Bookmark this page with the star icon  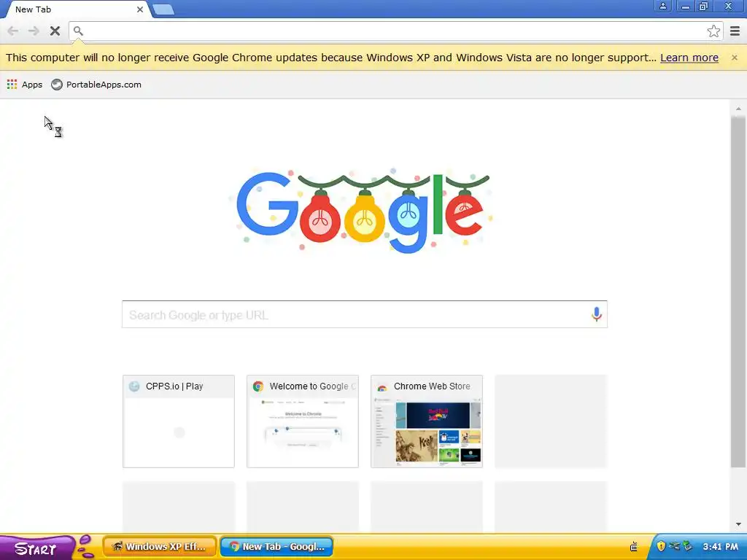click(x=713, y=31)
